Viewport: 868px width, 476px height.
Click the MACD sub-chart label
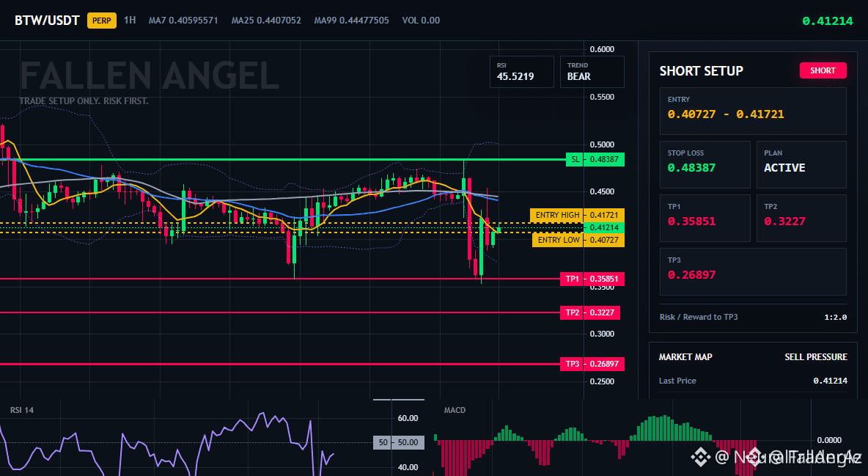(x=455, y=410)
